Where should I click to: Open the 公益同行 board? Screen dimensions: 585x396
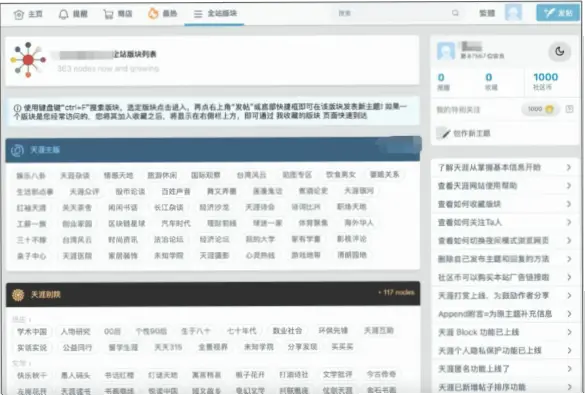tap(77, 348)
